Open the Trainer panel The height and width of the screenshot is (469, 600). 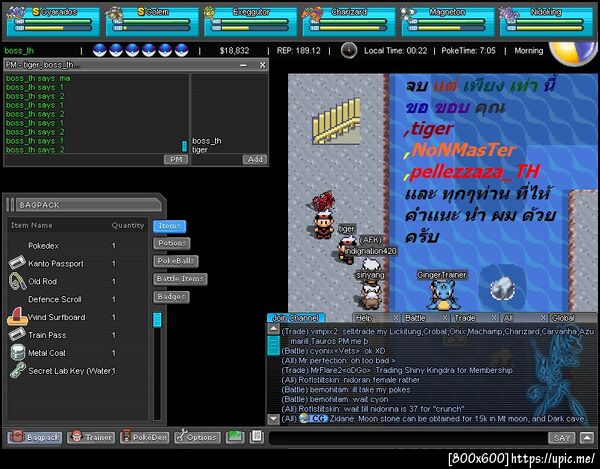[x=91, y=437]
